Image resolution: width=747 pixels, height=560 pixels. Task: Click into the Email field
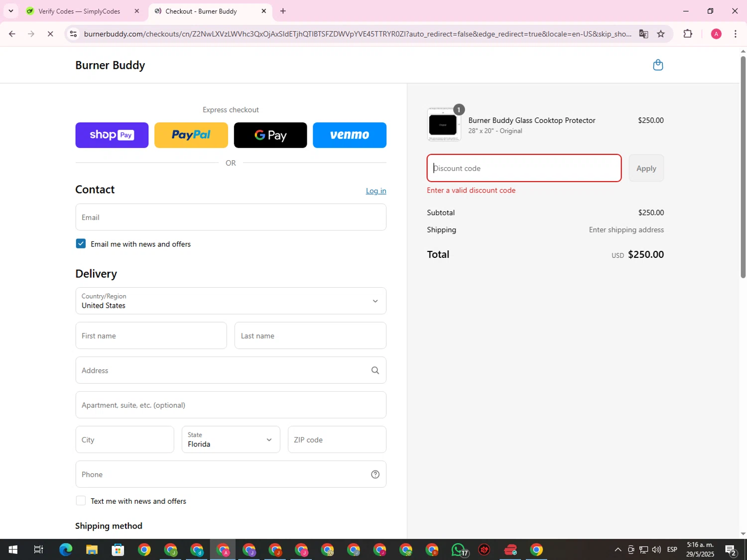click(231, 217)
